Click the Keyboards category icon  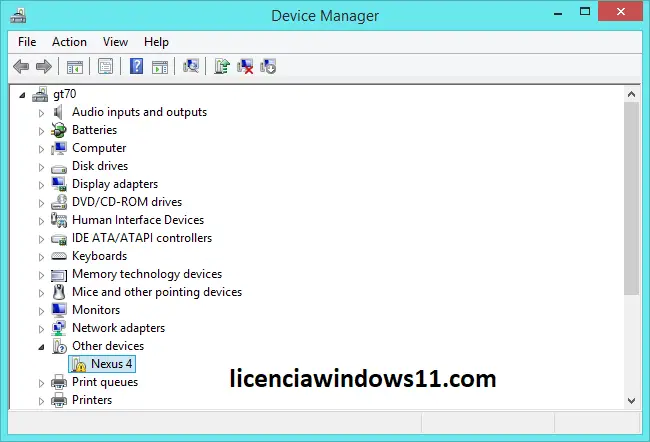[59, 256]
